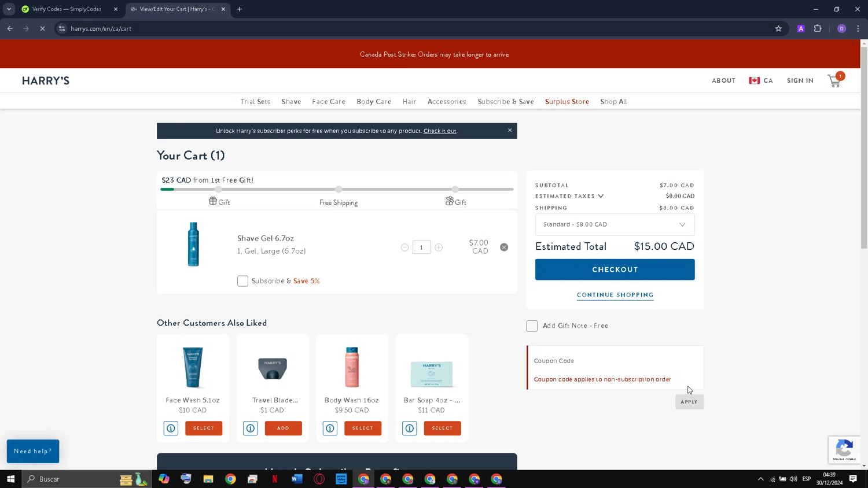Screen dimensions: 868x488
Task: Open File Explorer from taskbar
Action: [208, 479]
